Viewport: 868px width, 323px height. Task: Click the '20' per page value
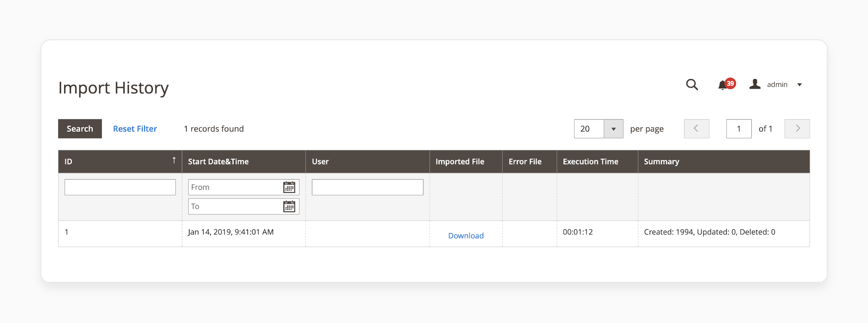(x=585, y=129)
